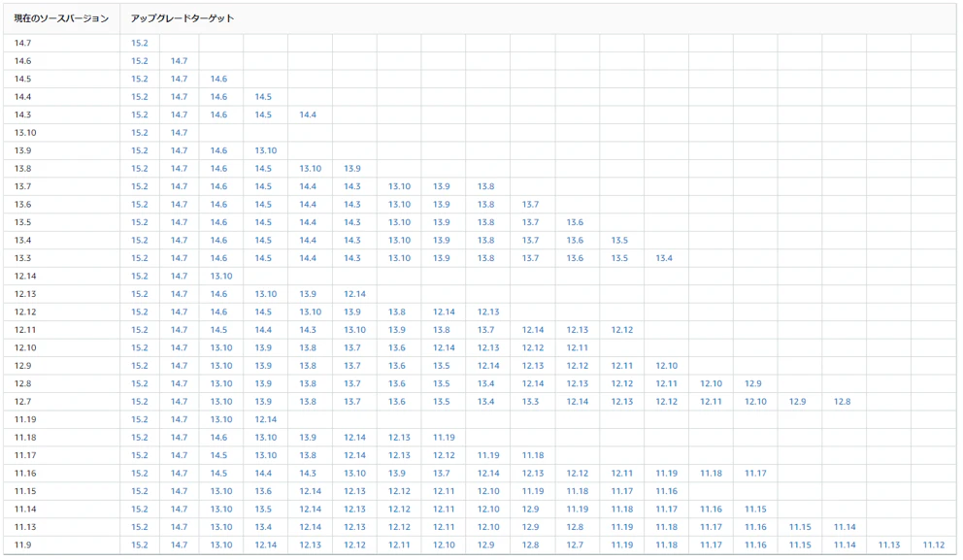Select 12.7 target in the 11.9 row
Image resolution: width=963 pixels, height=560 pixels.
point(575,544)
